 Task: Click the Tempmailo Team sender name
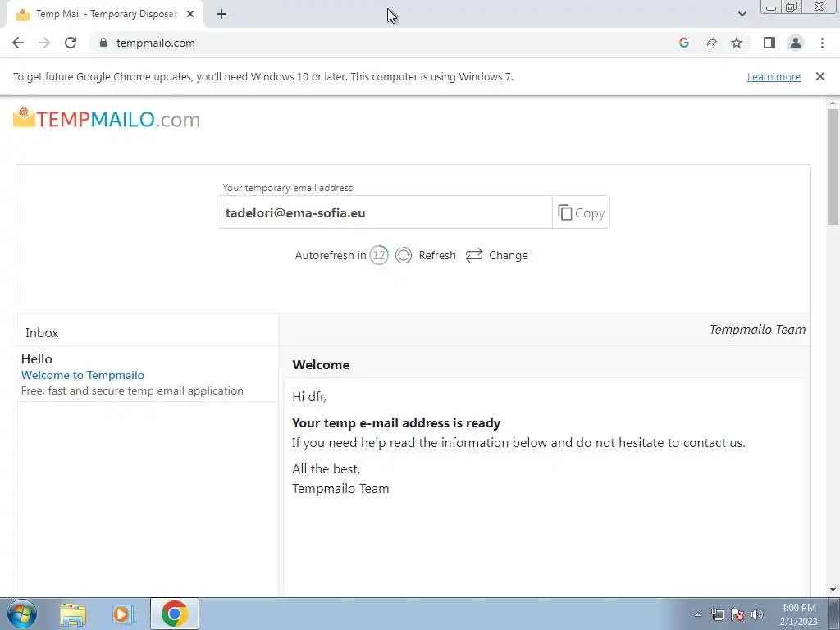tap(757, 330)
